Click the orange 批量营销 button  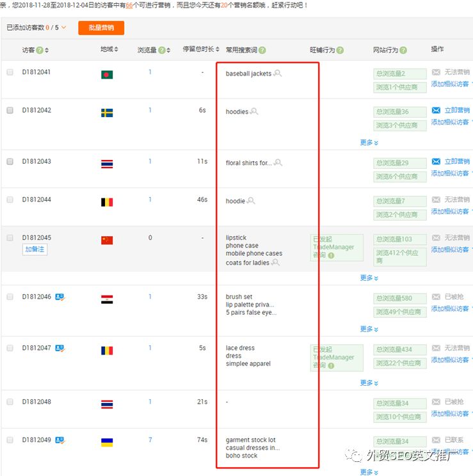(x=101, y=28)
